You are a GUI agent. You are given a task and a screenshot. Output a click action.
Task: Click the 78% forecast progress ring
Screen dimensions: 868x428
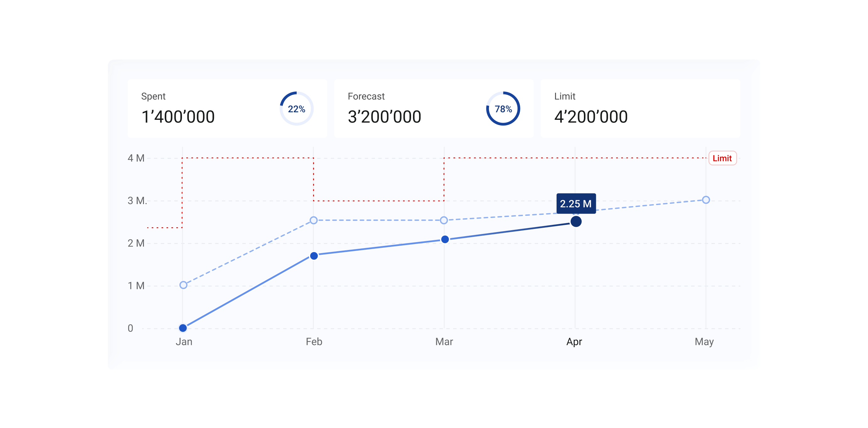pyautogui.click(x=503, y=108)
